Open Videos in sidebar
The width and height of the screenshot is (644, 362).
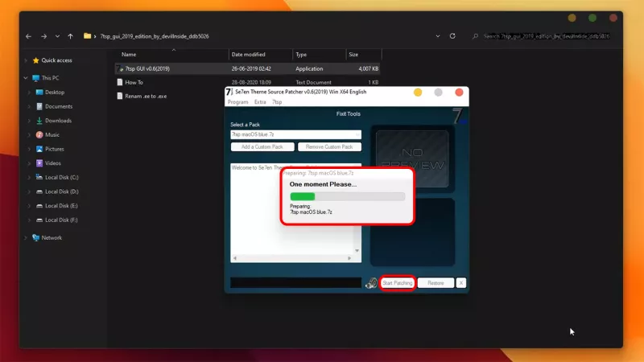pos(53,163)
